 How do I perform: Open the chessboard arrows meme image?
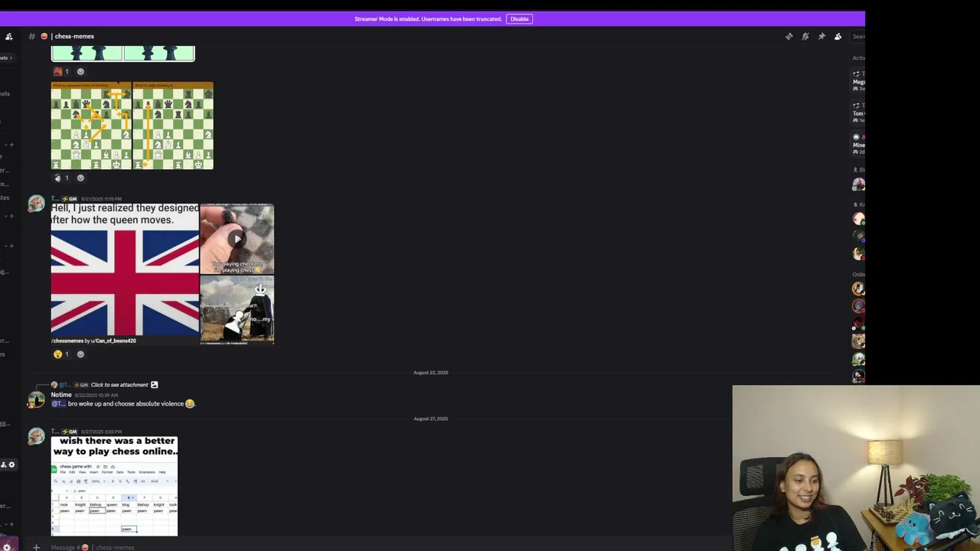[132, 126]
